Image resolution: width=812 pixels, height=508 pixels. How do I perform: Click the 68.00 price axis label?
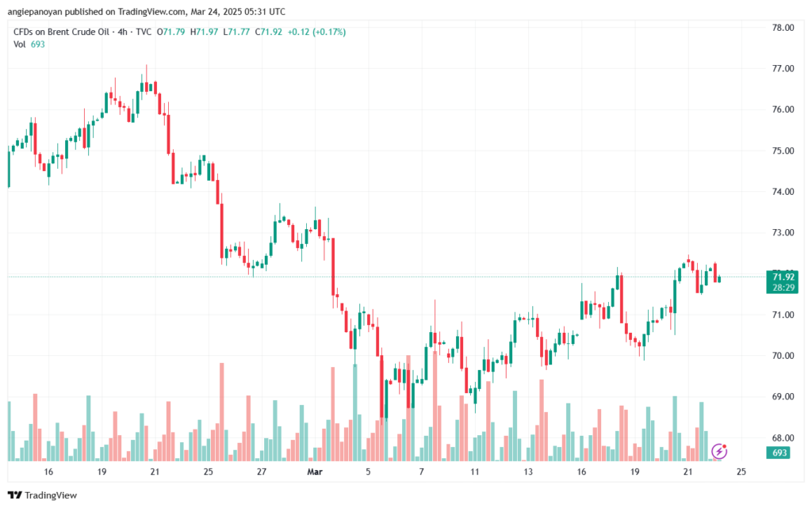783,437
